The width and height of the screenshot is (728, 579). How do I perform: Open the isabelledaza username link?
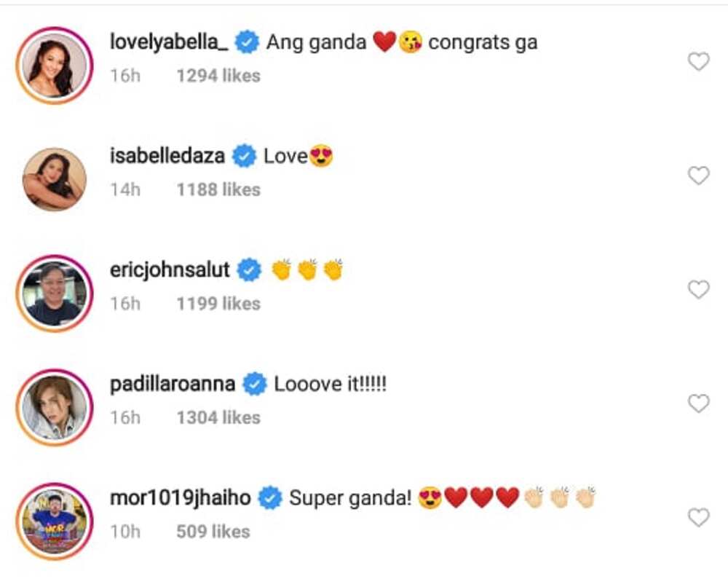[x=167, y=156]
